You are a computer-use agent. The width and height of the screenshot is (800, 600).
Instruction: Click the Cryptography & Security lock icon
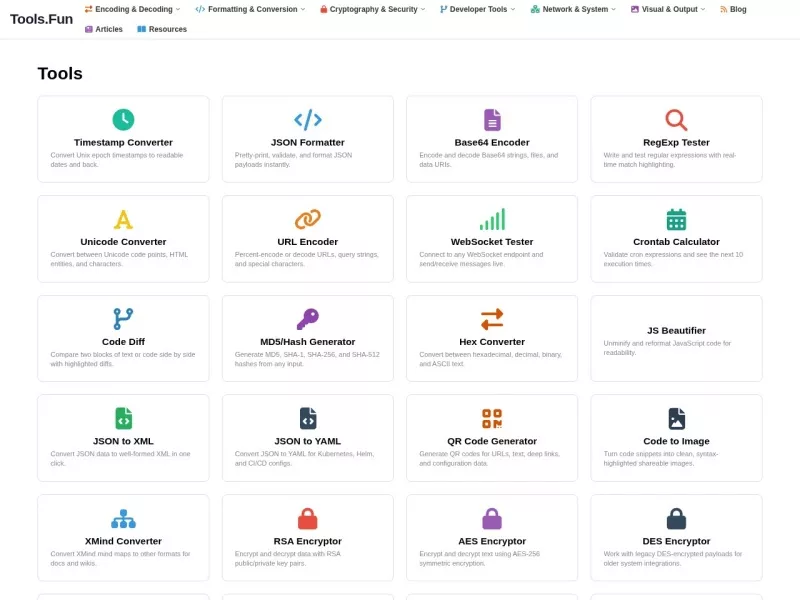pyautogui.click(x=323, y=9)
